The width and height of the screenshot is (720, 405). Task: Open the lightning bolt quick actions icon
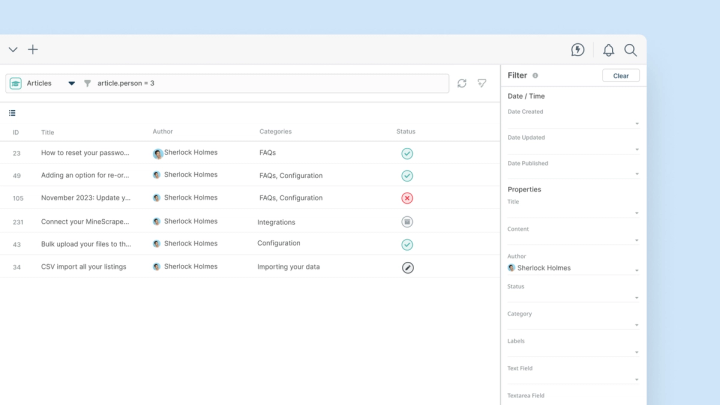578,50
